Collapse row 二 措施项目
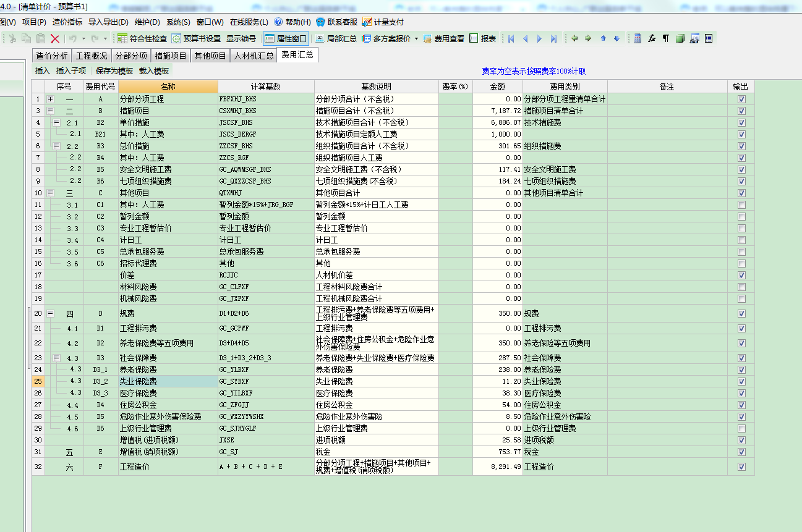 (x=50, y=111)
